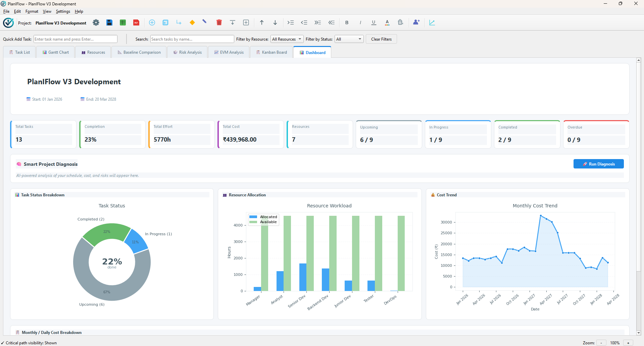Switch to the Gantt Chart tab
The image size is (644, 346).
pos(56,52)
